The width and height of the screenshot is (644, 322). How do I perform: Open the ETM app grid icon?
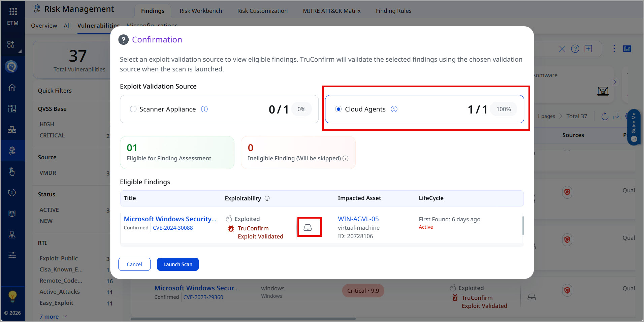[13, 12]
